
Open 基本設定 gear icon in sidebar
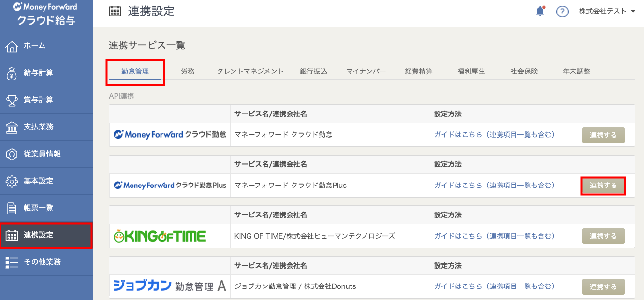click(12, 181)
